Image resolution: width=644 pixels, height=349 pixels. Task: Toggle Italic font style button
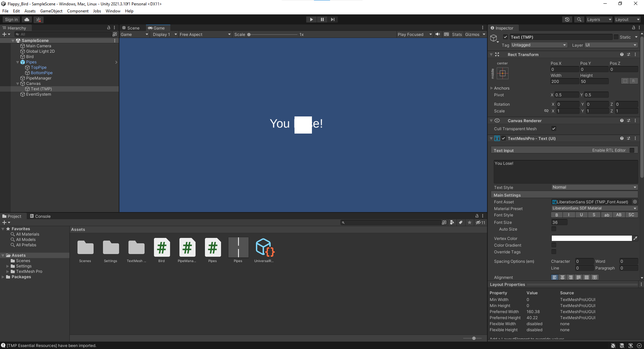click(x=569, y=215)
